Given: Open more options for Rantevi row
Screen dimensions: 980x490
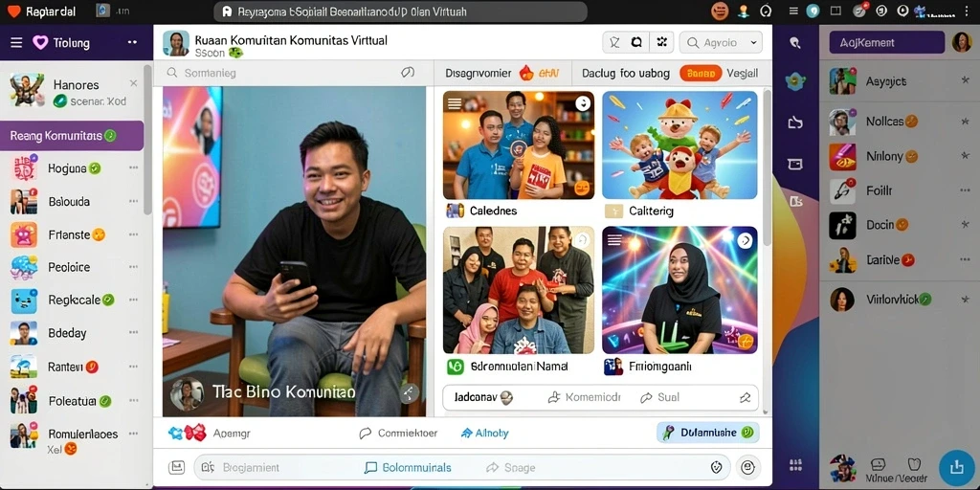Looking at the screenshot, I should pyautogui.click(x=133, y=367).
